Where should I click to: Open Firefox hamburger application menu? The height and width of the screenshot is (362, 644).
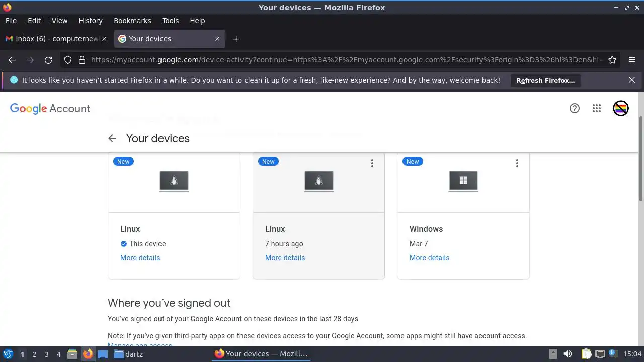click(632, 60)
